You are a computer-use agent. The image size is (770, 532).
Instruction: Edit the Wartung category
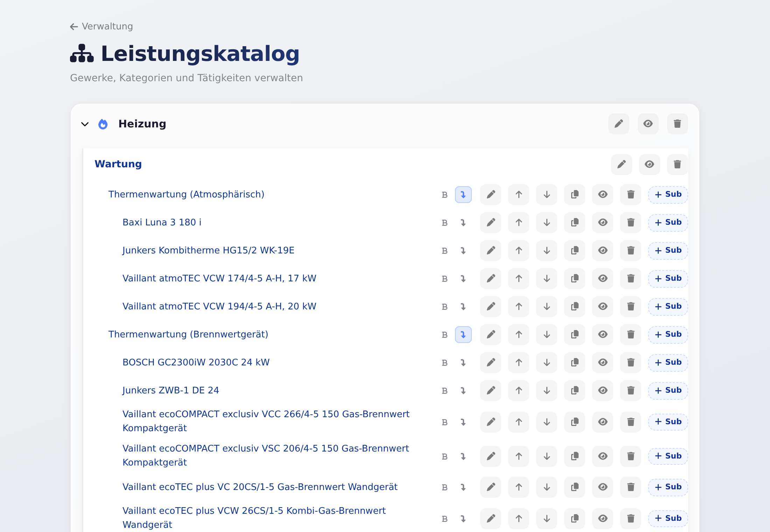pyautogui.click(x=621, y=164)
